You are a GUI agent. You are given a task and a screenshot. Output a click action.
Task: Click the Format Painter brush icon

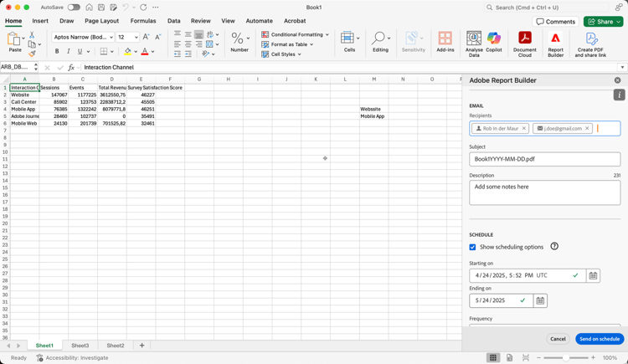click(x=32, y=54)
